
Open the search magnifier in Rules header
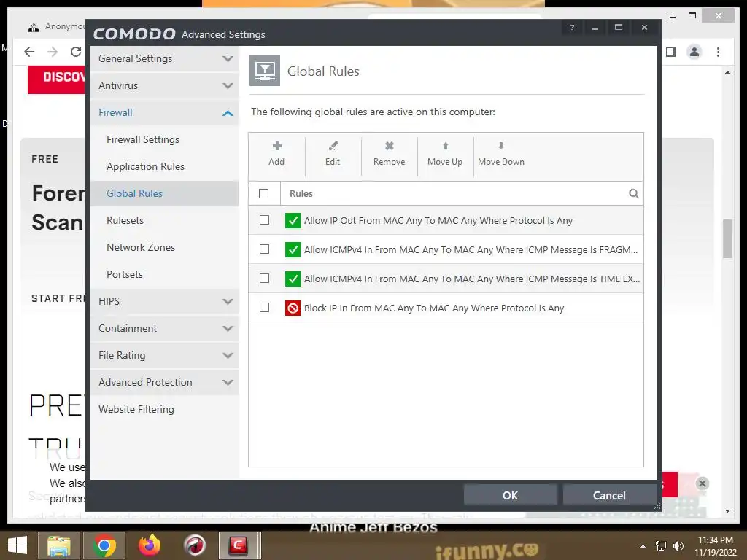(634, 193)
